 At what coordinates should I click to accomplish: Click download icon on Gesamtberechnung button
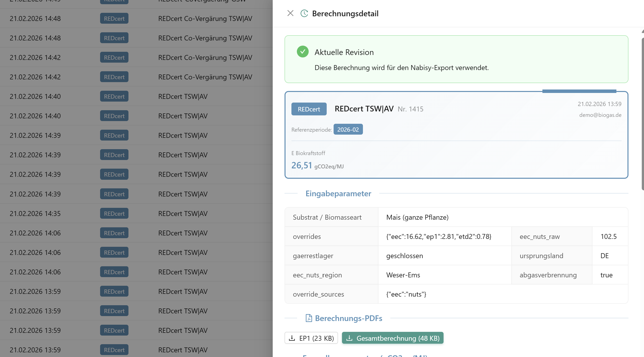349,338
